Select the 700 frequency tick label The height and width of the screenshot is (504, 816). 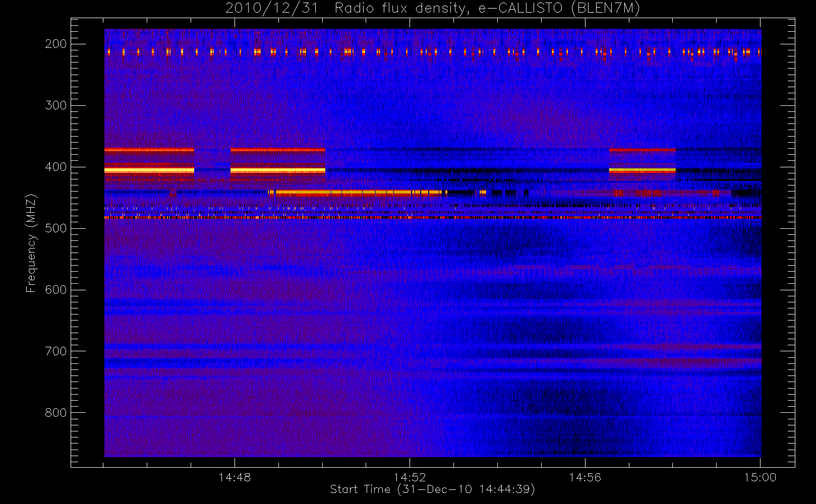56,351
